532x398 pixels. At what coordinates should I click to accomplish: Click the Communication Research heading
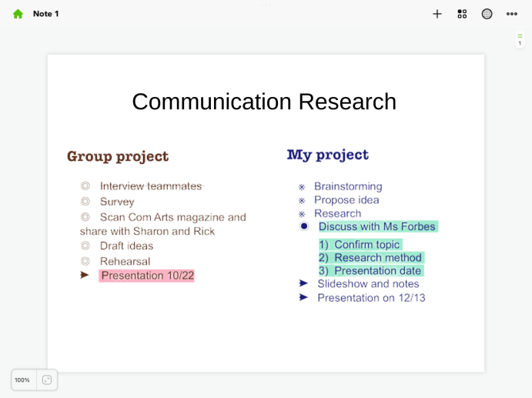click(264, 102)
